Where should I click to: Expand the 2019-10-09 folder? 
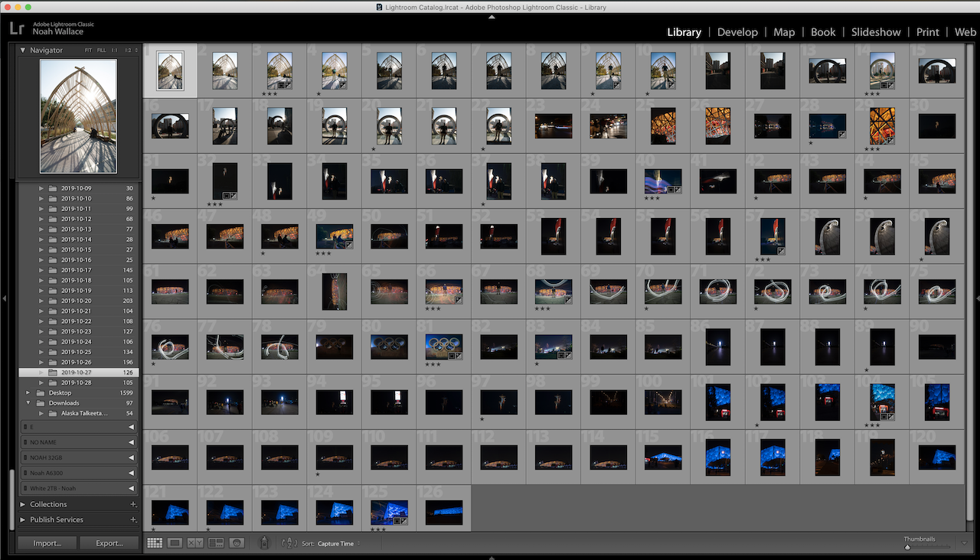pos(41,188)
